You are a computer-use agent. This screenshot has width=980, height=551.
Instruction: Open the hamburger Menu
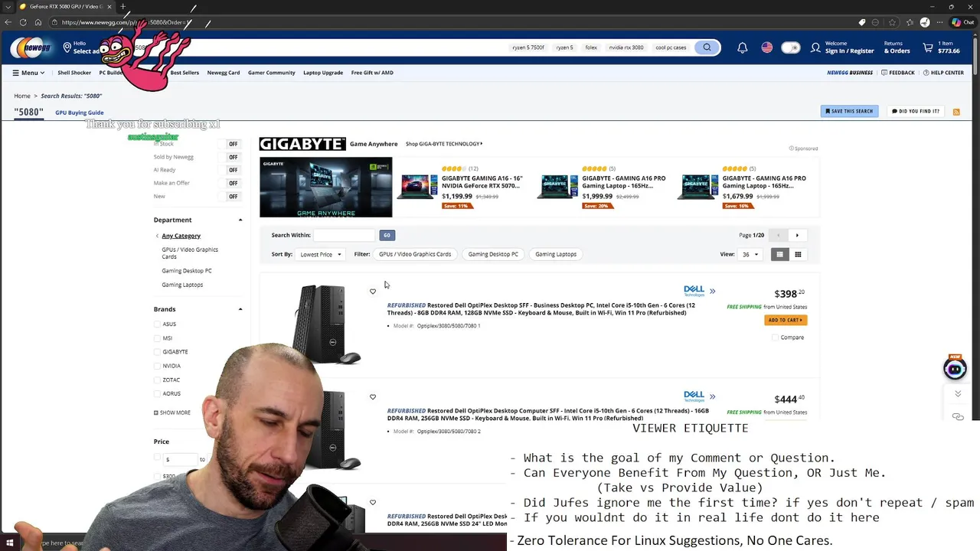click(28, 73)
